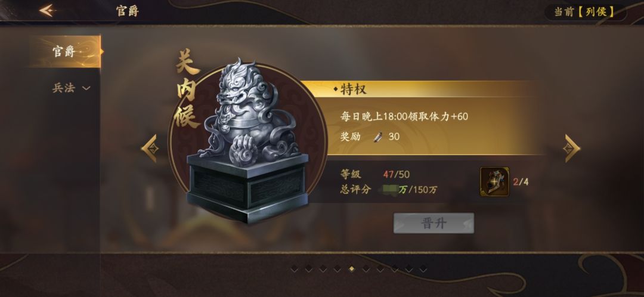The width and height of the screenshot is (644, 297).
Task: Click the 晋升 promote button
Action: pyautogui.click(x=434, y=223)
